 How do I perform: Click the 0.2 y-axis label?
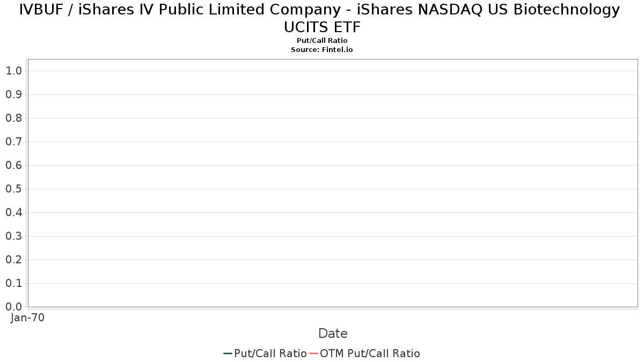tap(13, 260)
